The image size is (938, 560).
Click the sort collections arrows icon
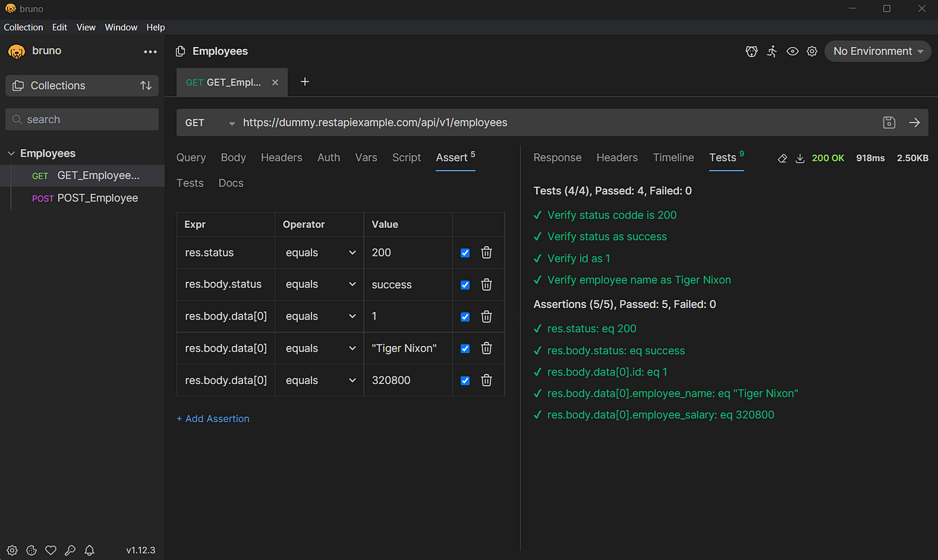pyautogui.click(x=146, y=86)
